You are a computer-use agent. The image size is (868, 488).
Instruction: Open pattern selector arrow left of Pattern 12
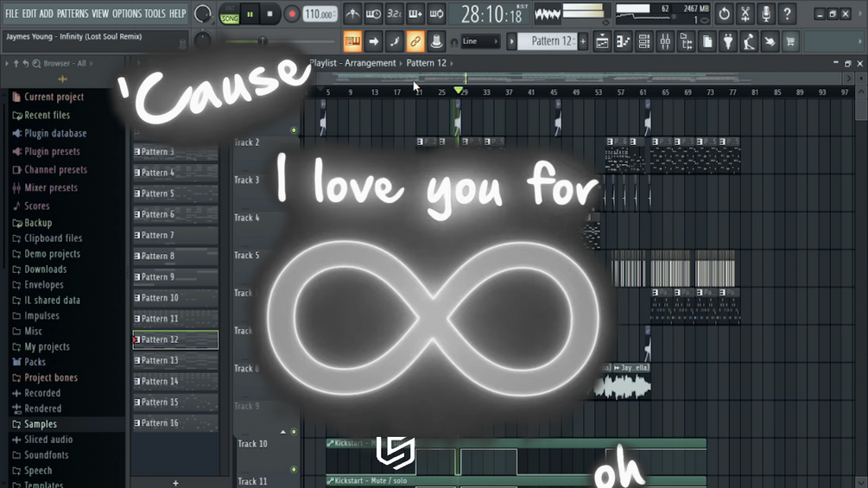point(511,41)
